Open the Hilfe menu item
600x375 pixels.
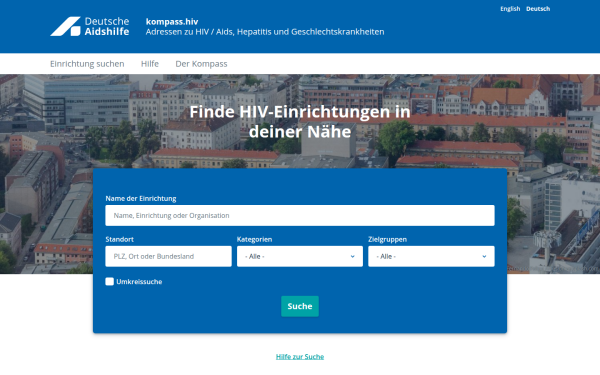150,64
